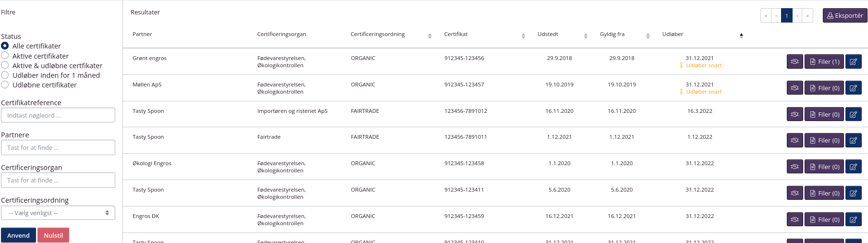Sort by Udløber column arrow

tap(741, 36)
